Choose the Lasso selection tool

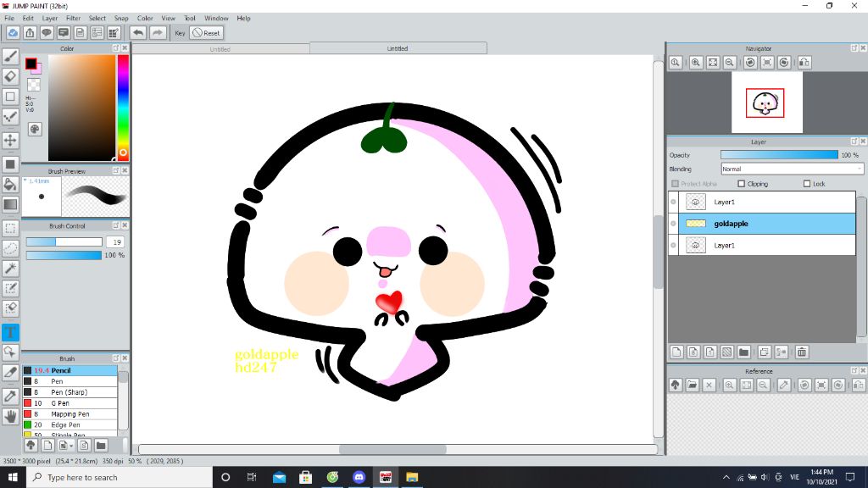point(10,248)
